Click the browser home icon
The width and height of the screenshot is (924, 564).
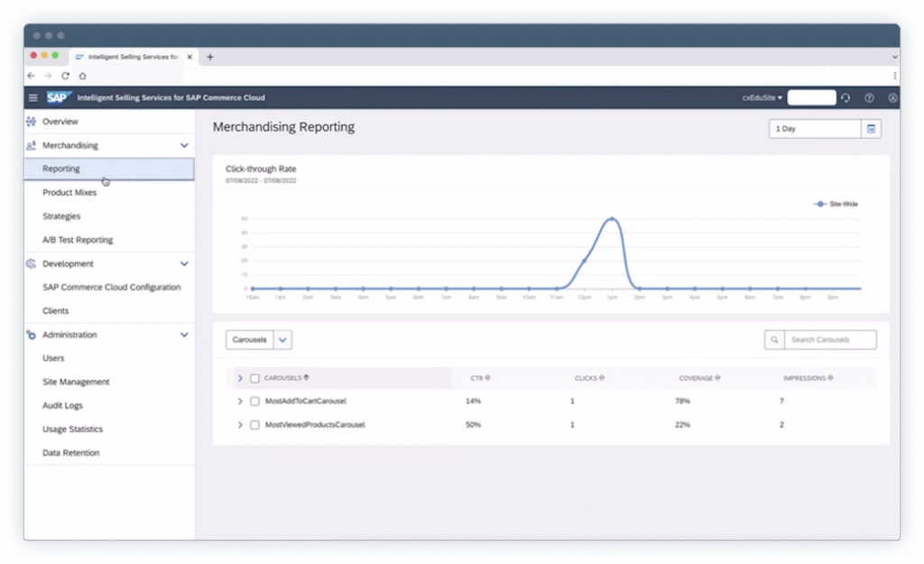pyautogui.click(x=82, y=76)
